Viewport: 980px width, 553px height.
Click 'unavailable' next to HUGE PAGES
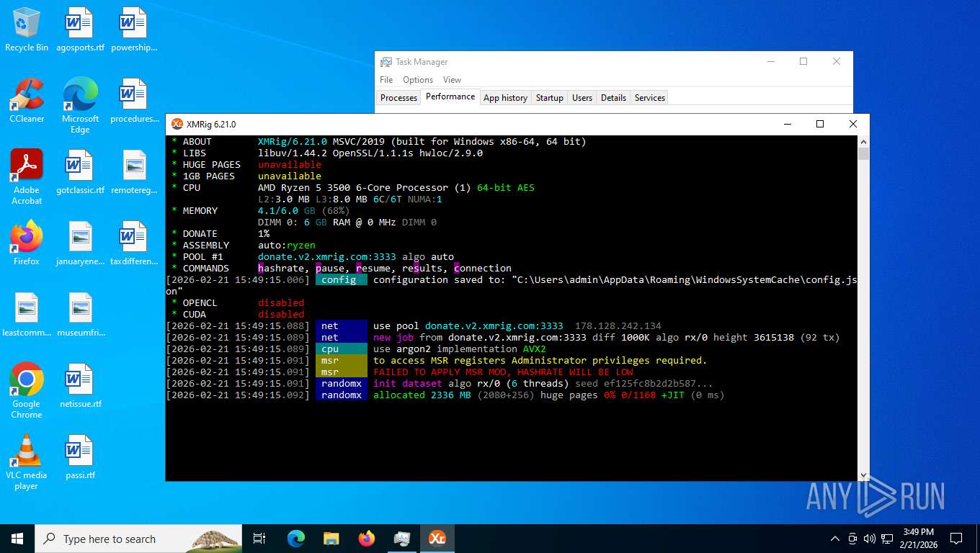(290, 164)
